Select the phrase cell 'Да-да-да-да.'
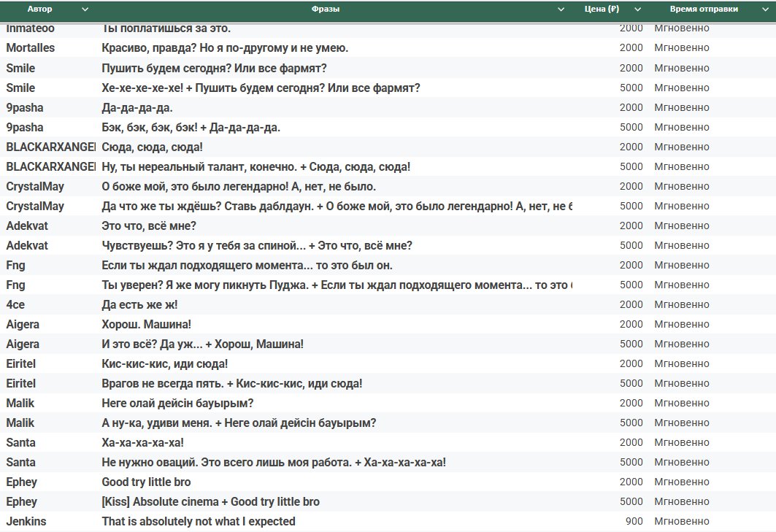Viewport: 776px width, 532px height. (x=137, y=107)
